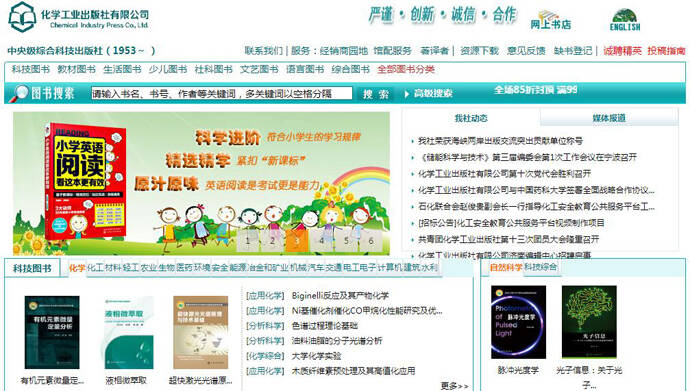
Task: Switch to the 媒体报道 tab
Action: click(x=609, y=118)
